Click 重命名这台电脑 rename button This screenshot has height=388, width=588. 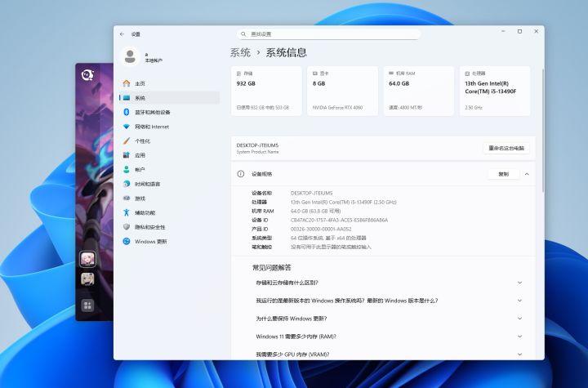(506, 148)
